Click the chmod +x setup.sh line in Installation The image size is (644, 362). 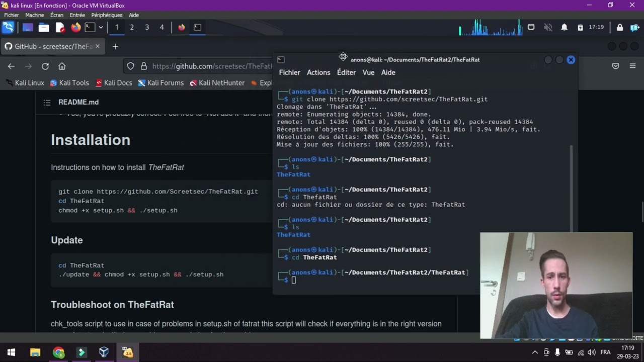coord(118,211)
